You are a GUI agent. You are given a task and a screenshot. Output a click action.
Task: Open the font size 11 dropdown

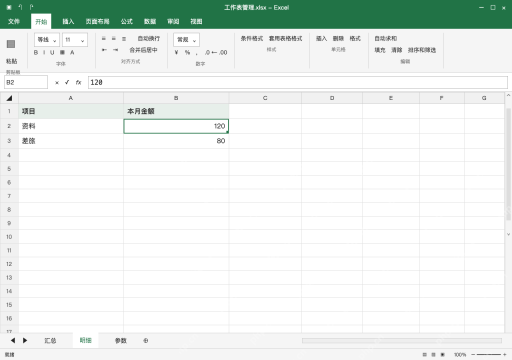point(75,40)
